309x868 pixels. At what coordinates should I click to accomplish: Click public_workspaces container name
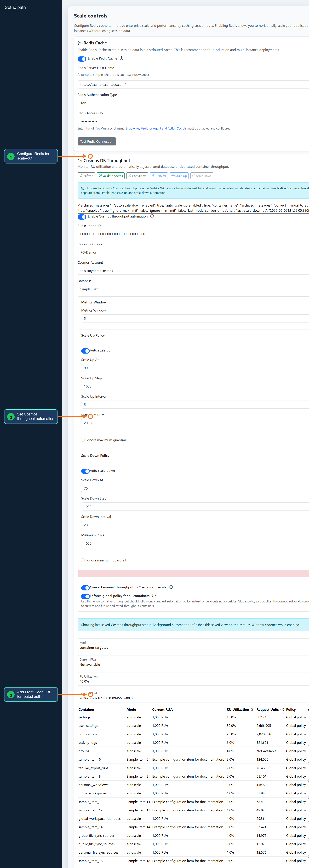coord(92,793)
